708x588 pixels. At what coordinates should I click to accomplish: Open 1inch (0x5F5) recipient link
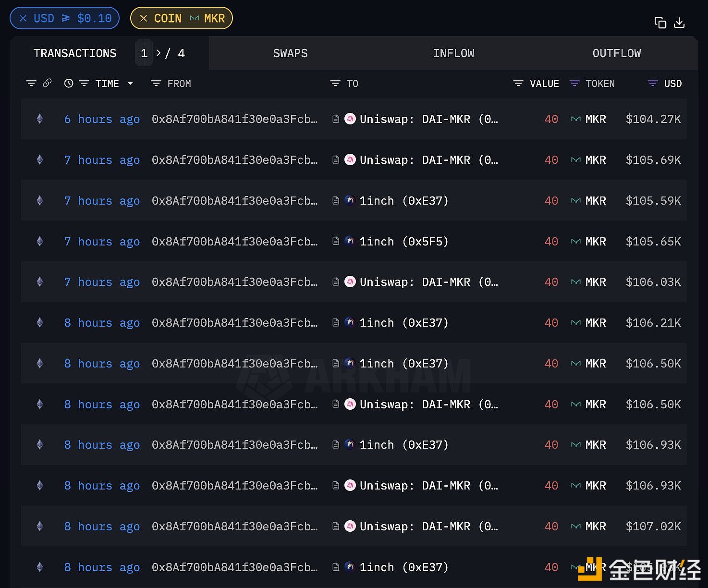click(403, 242)
